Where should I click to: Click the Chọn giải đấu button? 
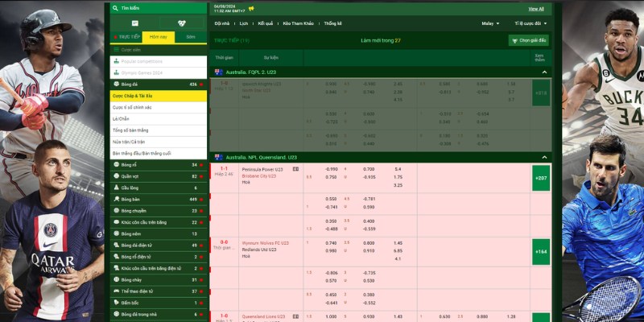[x=529, y=40]
